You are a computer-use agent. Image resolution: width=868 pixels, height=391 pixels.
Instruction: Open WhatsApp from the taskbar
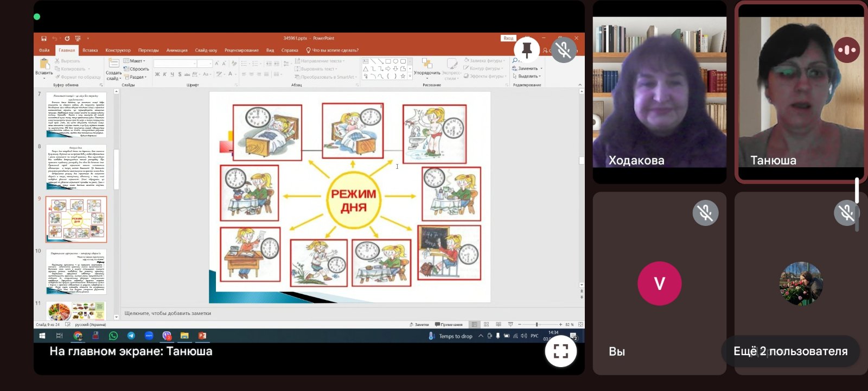tap(113, 336)
